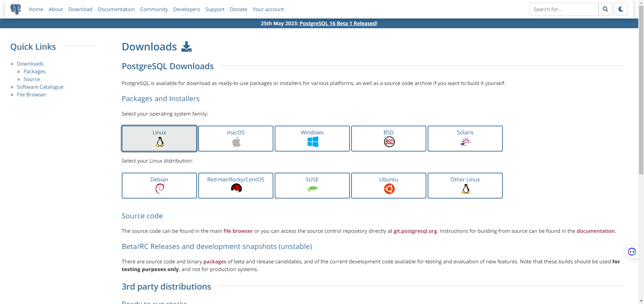Click the scrollbar up arrow
The image size is (644, 304).
pyautogui.click(x=641, y=3)
